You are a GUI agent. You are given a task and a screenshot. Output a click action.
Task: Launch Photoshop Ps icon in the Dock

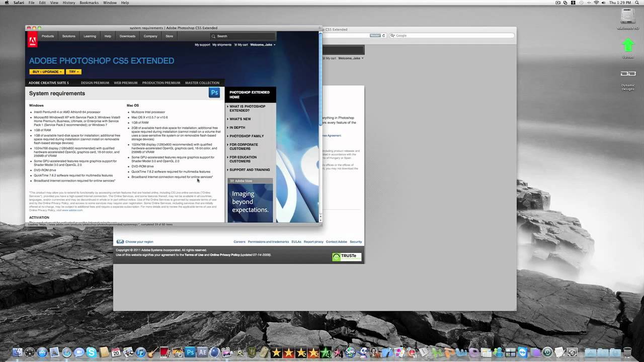point(190,352)
